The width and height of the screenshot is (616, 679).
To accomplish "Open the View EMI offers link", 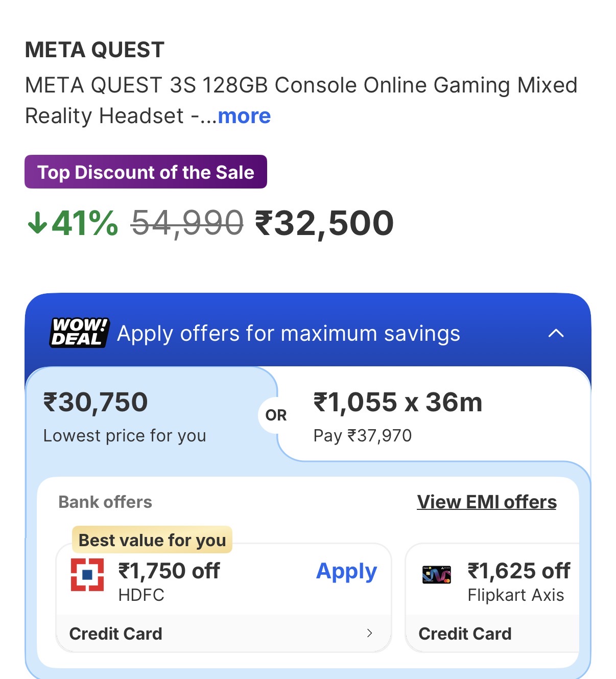I will click(487, 502).
